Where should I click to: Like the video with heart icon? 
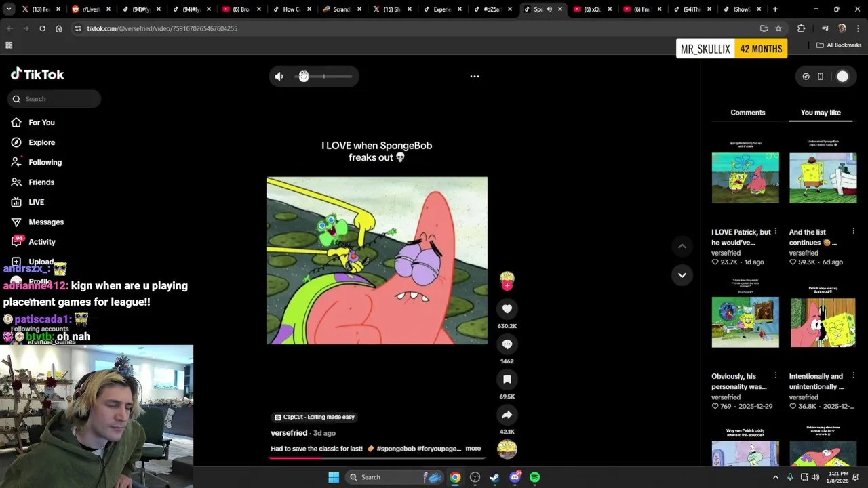(507, 309)
